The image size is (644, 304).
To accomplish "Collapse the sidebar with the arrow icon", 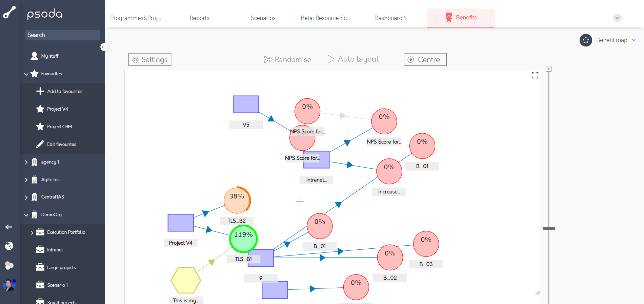I will pyautogui.click(x=104, y=47).
